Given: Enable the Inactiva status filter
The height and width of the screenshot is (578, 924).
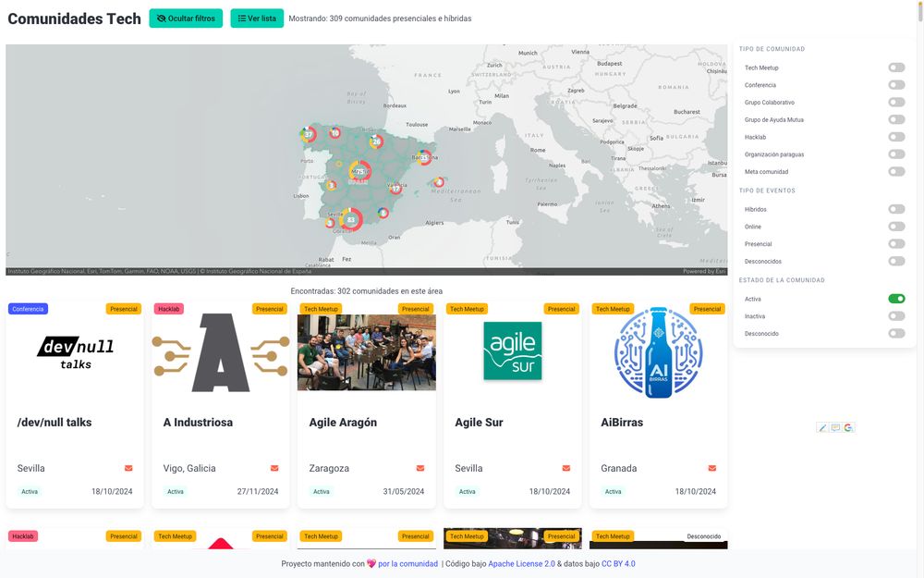Looking at the screenshot, I should 896,316.
